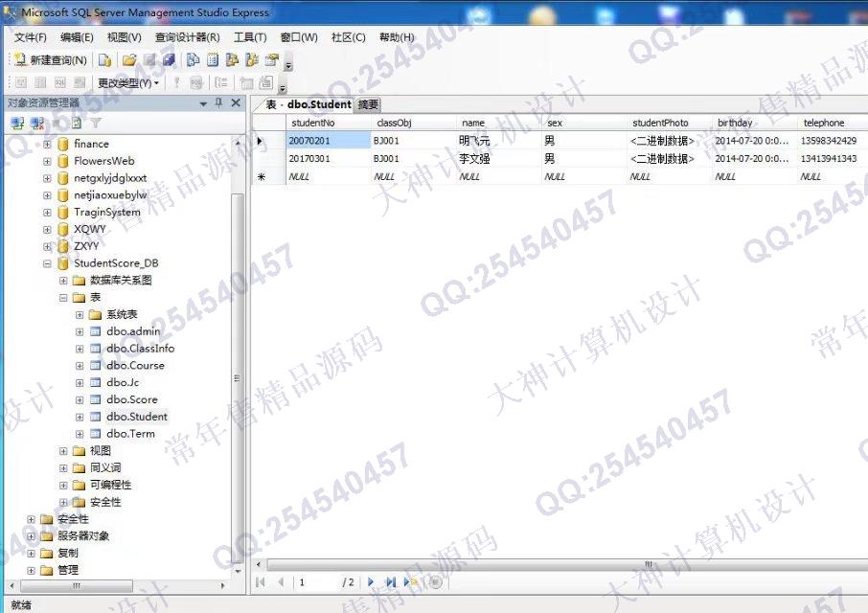Select the dbo.ClassInfo table
868x613 pixels.
click(x=140, y=348)
